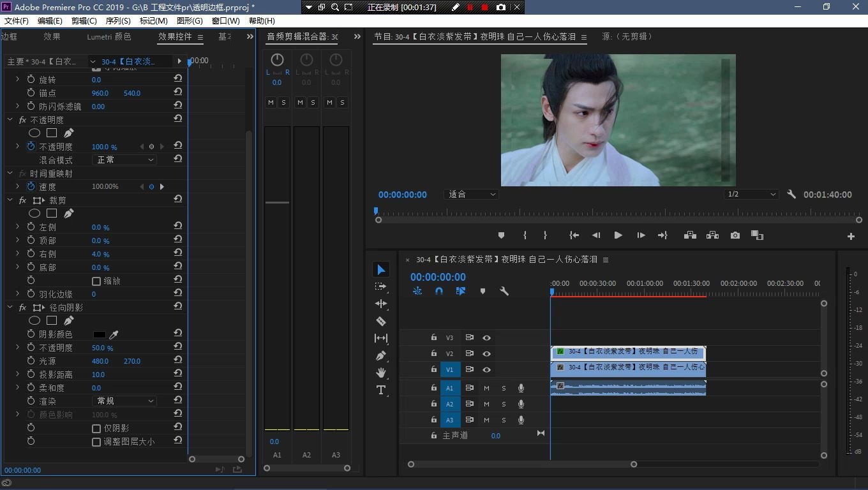
Task: Enable the Resize Layer checkbox
Action: tap(96, 442)
